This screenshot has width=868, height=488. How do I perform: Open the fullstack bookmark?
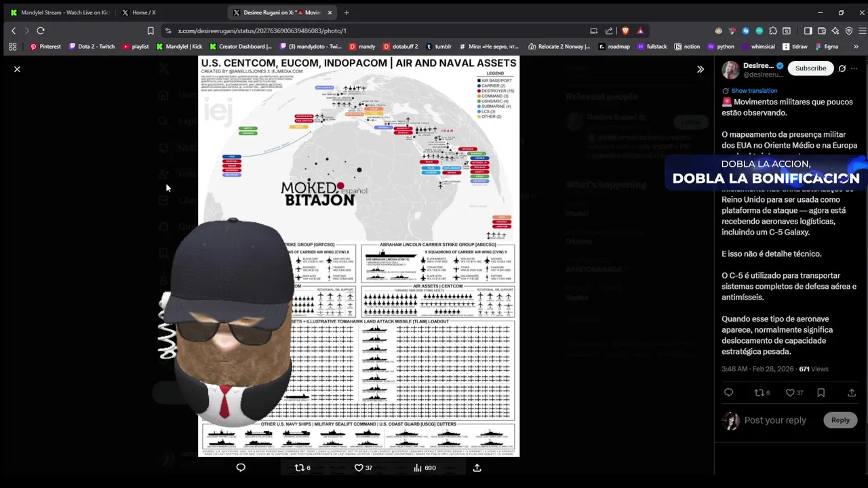pyautogui.click(x=652, y=47)
